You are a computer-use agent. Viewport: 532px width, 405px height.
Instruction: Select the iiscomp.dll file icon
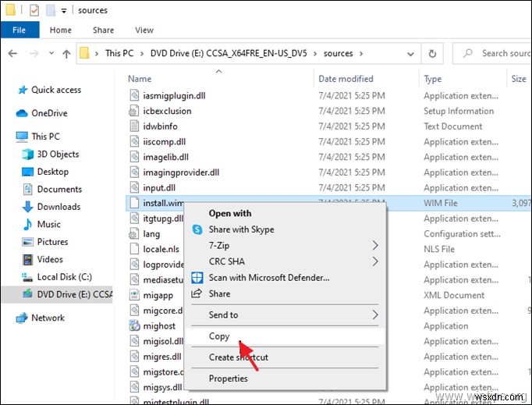tap(134, 141)
